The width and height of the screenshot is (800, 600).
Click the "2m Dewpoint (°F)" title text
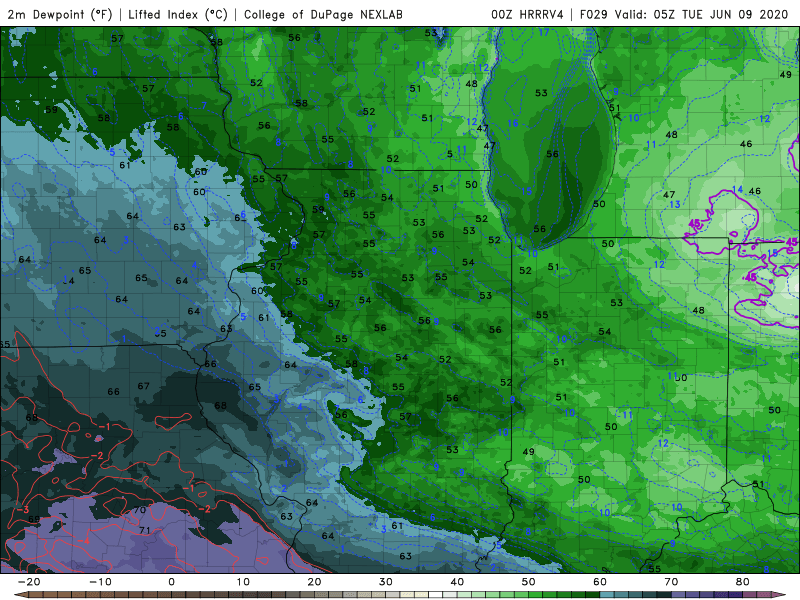coord(60,15)
